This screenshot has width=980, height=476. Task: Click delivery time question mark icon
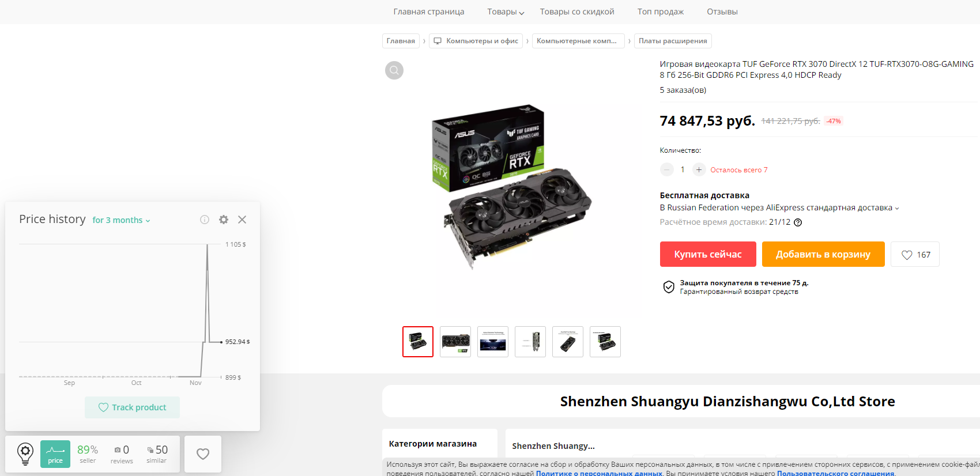point(798,222)
